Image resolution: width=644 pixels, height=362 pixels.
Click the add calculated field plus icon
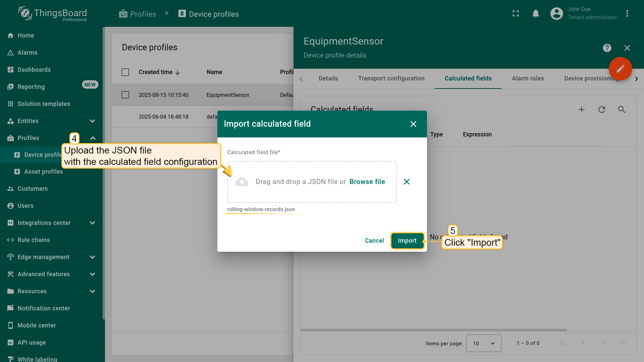582,110
